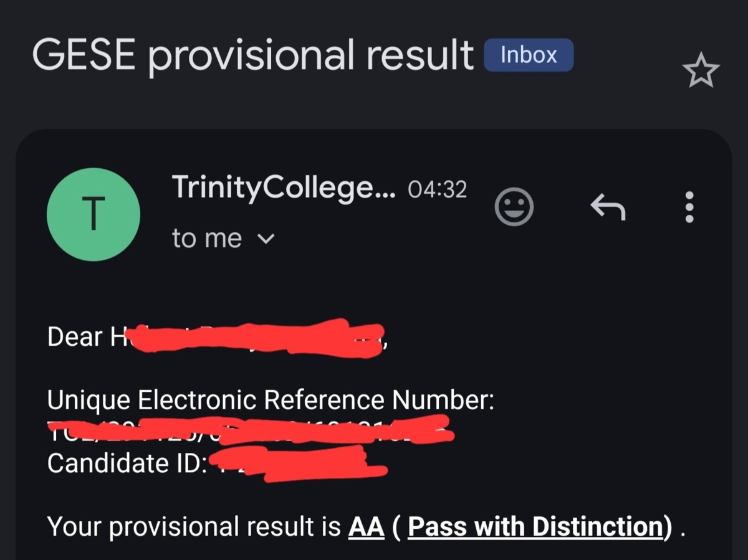Reply to the TrinityCollege email

(608, 206)
